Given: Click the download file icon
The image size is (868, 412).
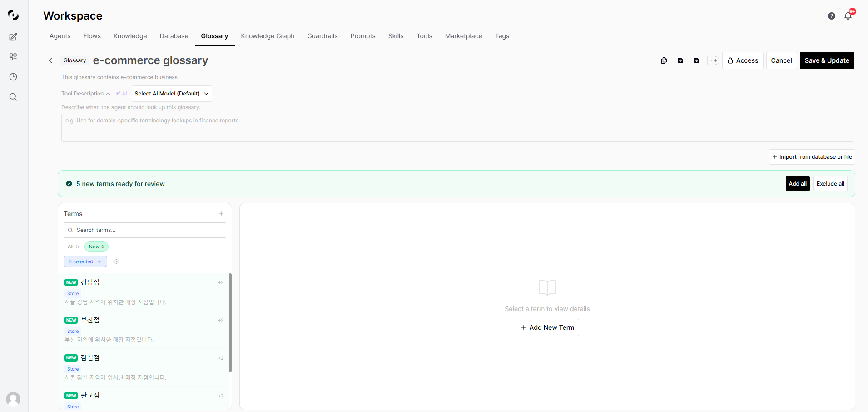Looking at the screenshot, I should coord(697,60).
